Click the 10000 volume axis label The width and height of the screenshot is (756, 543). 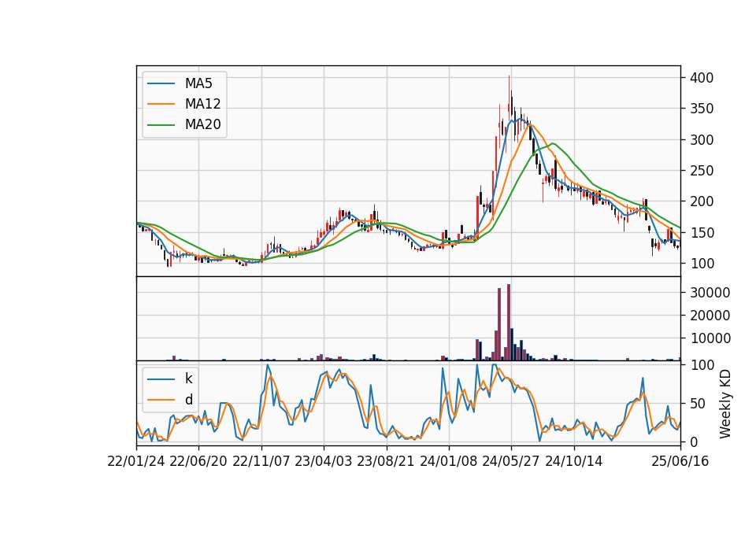click(710, 338)
